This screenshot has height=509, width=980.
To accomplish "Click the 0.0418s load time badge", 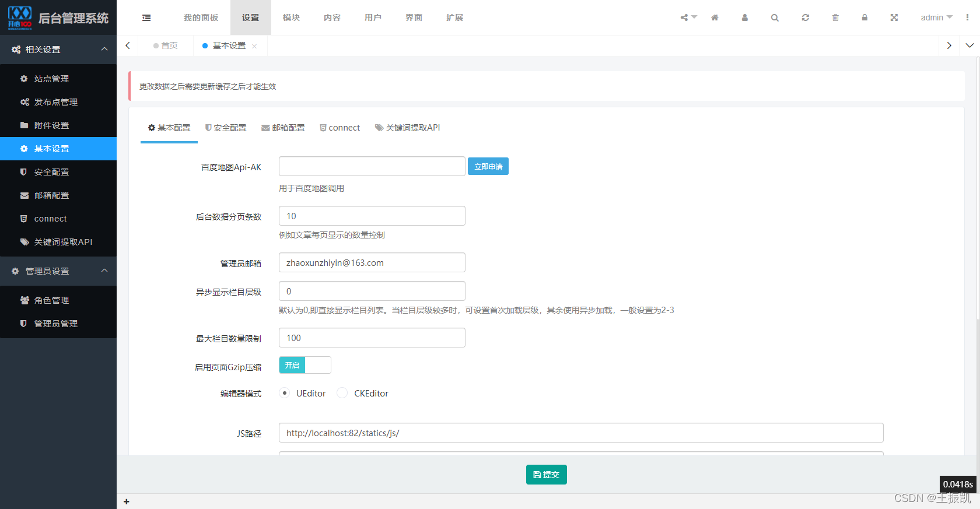I will [958, 484].
